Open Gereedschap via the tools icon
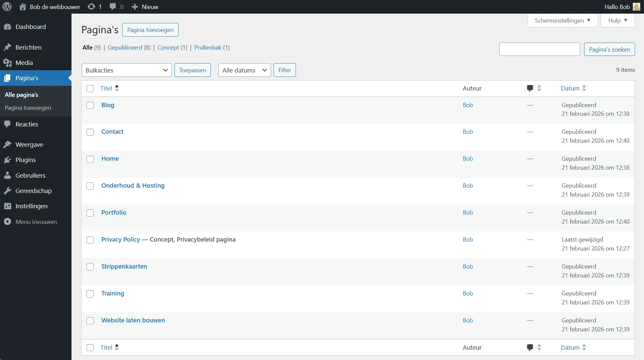The image size is (644, 360). 7,191
